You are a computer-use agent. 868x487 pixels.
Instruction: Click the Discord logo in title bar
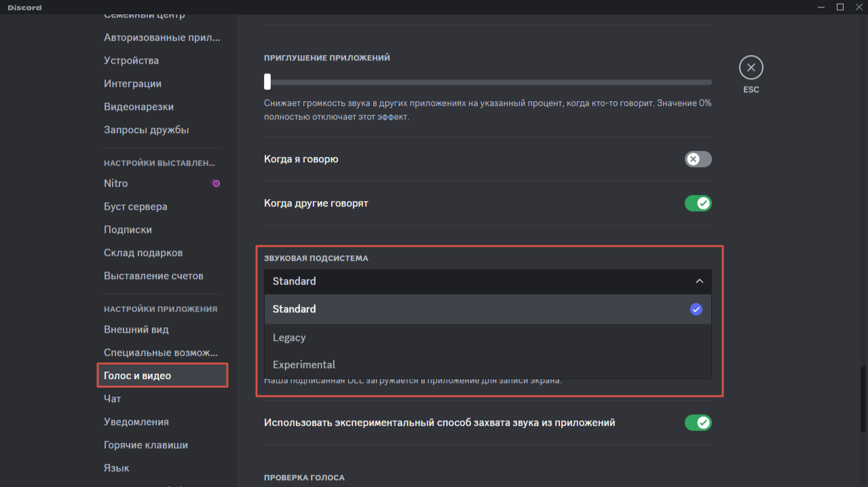point(24,7)
